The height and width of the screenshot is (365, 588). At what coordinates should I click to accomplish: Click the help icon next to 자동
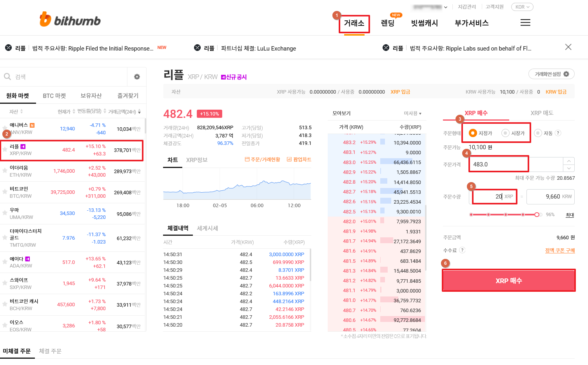click(558, 133)
